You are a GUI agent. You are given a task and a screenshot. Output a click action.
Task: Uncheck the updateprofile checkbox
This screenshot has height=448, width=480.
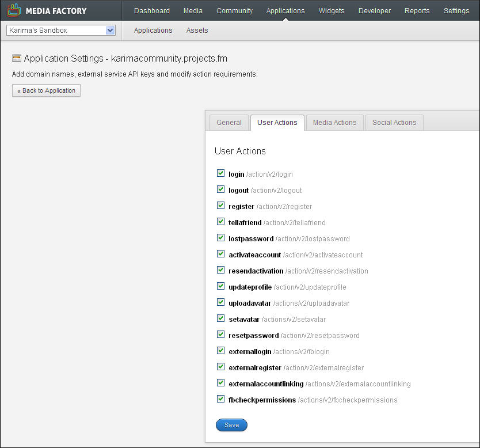[x=220, y=286]
